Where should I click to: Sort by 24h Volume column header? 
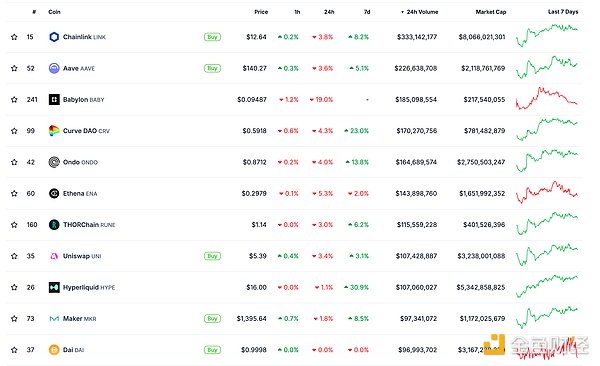click(x=419, y=12)
